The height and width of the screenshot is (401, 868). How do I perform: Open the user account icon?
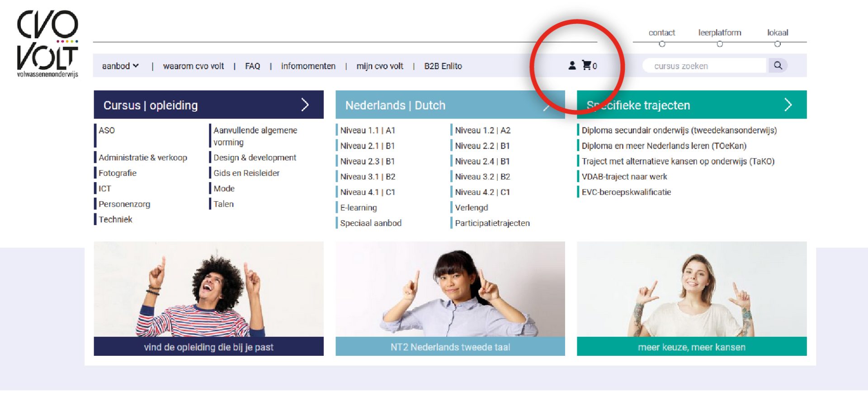pos(572,66)
